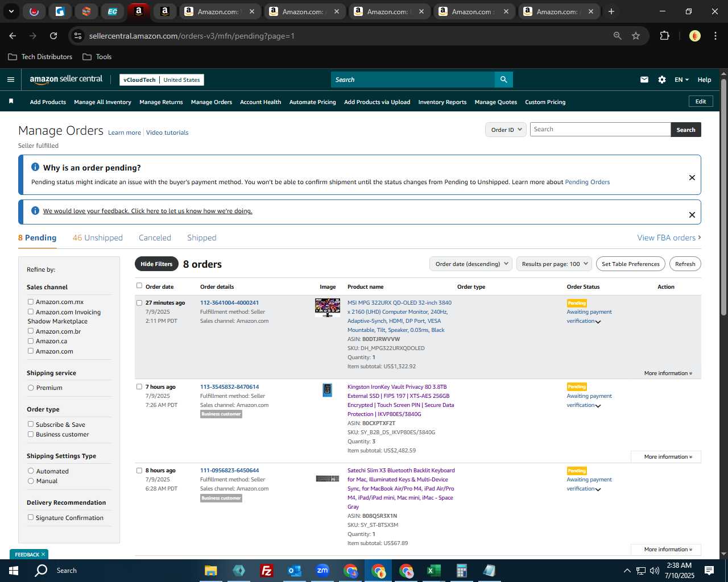This screenshot has width=728, height=582.
Task: Open Automate Pricing menu item
Action: [x=312, y=102]
